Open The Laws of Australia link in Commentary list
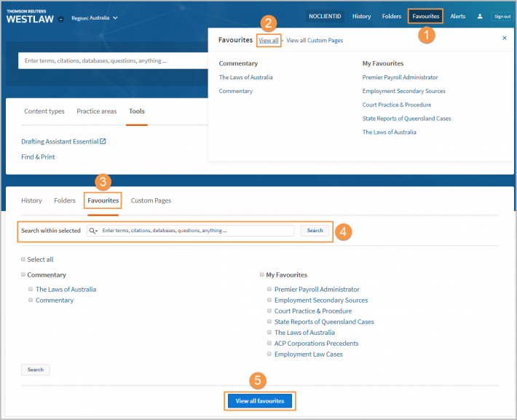Screen dimensions: 517x420 point(66,289)
